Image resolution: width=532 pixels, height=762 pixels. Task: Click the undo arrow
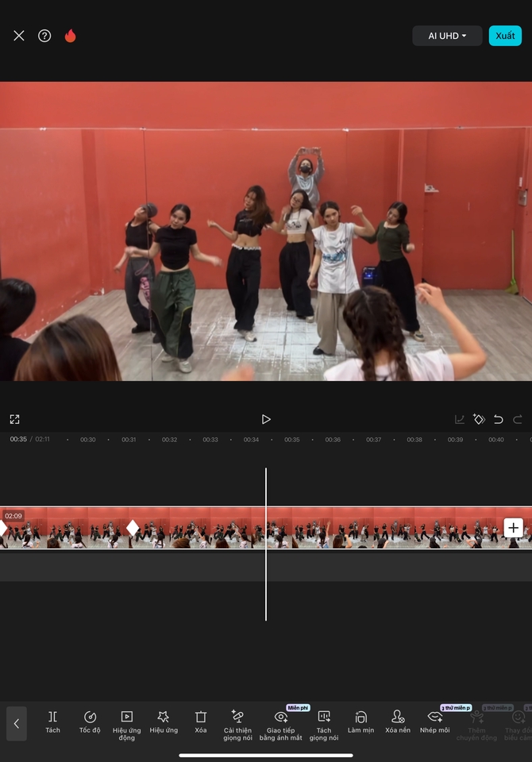click(499, 419)
